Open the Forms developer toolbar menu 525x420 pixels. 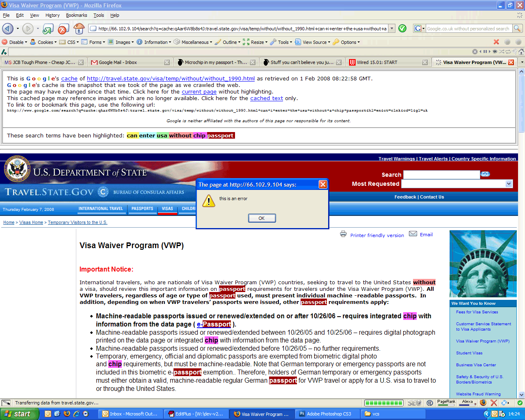tap(93, 42)
